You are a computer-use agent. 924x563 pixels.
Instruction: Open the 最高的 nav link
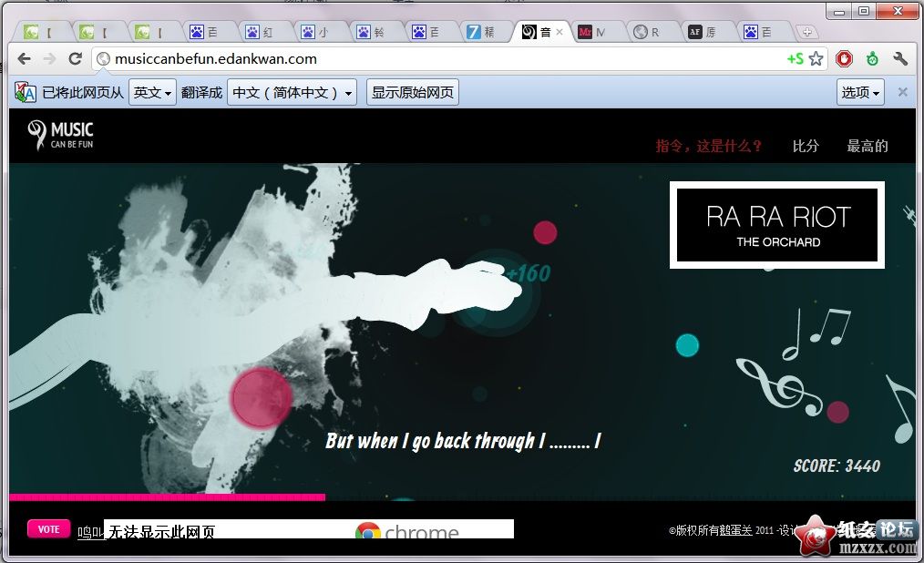click(x=868, y=146)
